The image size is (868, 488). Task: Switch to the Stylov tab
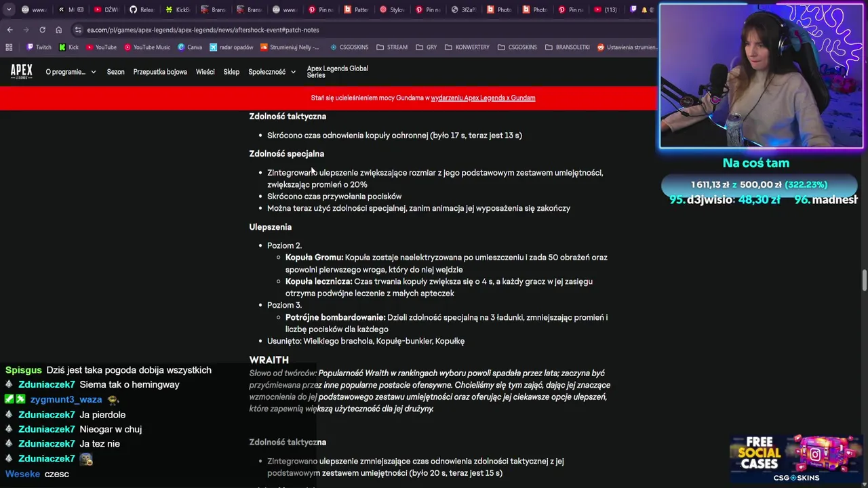click(x=392, y=9)
